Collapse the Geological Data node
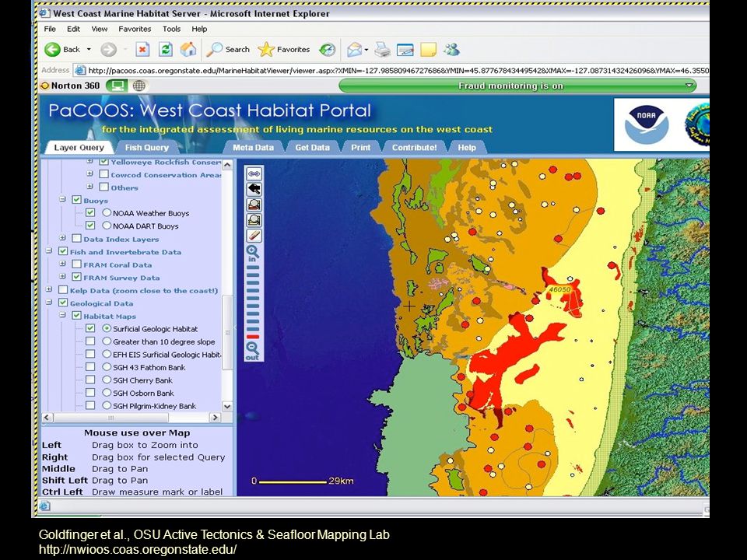 [48, 302]
